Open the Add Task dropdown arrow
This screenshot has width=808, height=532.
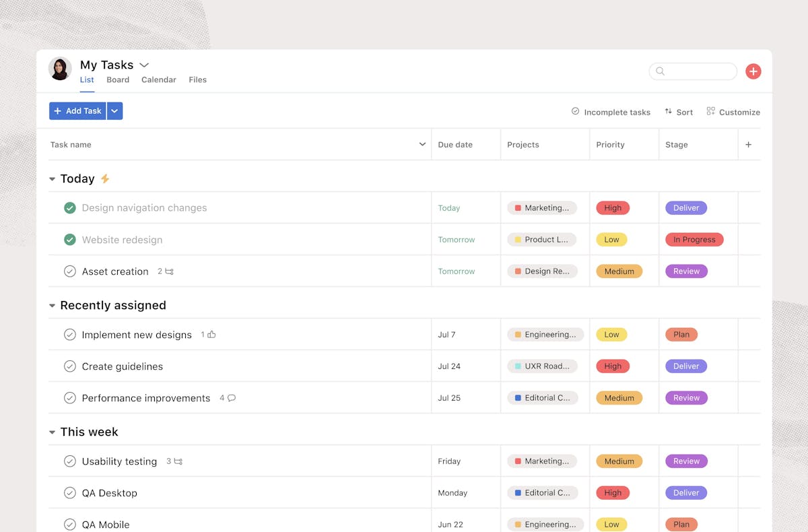click(x=114, y=111)
